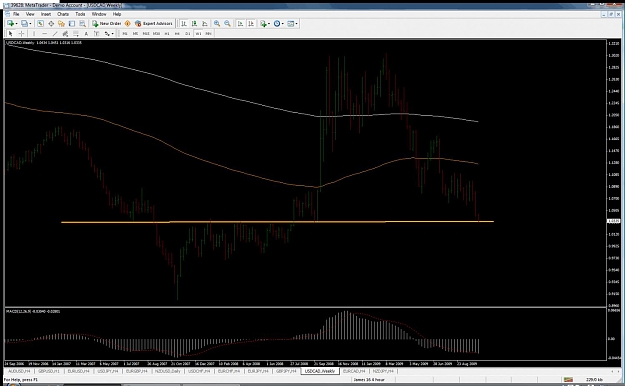This screenshot has height=386, width=625.
Task: Expand the new chart dropdown arrow
Action: coord(16,24)
